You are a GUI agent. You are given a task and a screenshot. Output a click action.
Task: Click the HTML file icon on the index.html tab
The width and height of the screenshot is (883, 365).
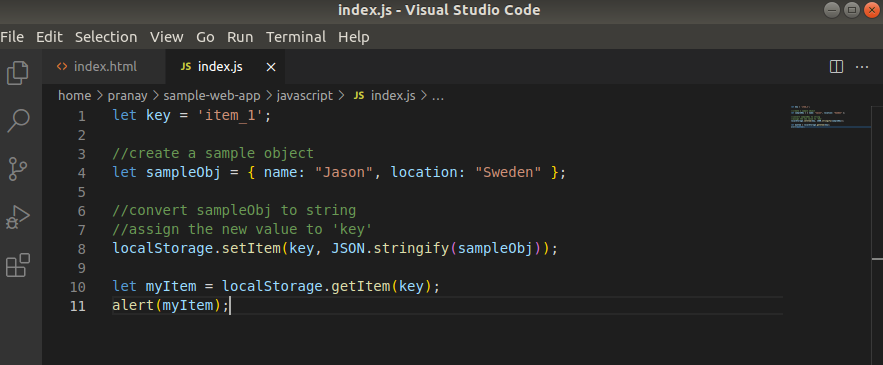pyautogui.click(x=62, y=66)
